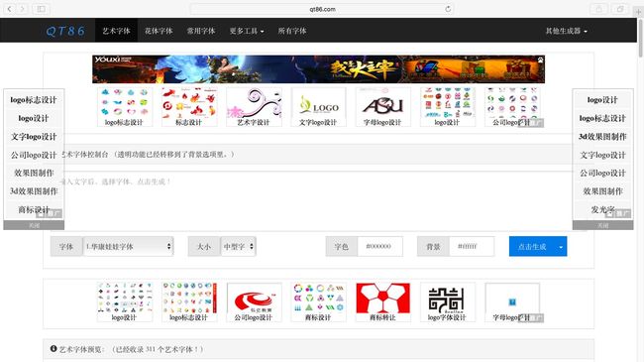Click the qt86.com address bar

tap(322, 9)
